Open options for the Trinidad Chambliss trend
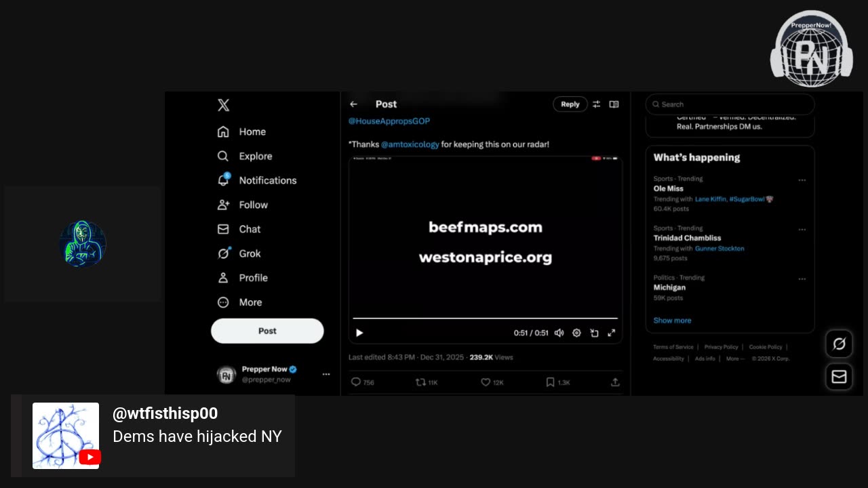This screenshot has height=488, width=868. coord(802,230)
